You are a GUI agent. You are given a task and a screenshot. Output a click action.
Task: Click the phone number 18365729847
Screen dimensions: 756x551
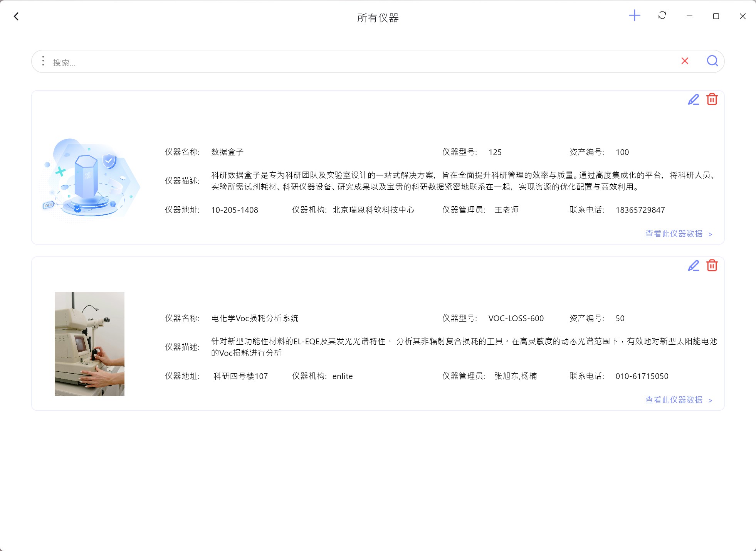pos(640,210)
